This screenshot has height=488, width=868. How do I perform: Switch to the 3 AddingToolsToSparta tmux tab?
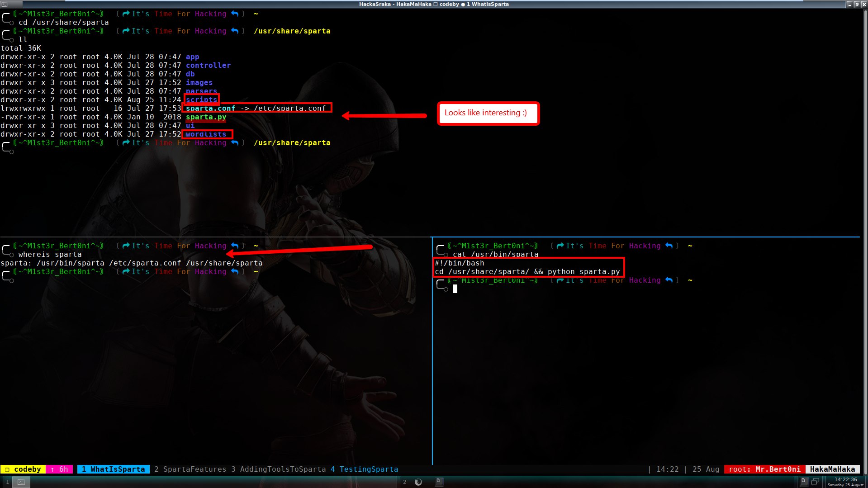tap(278, 469)
